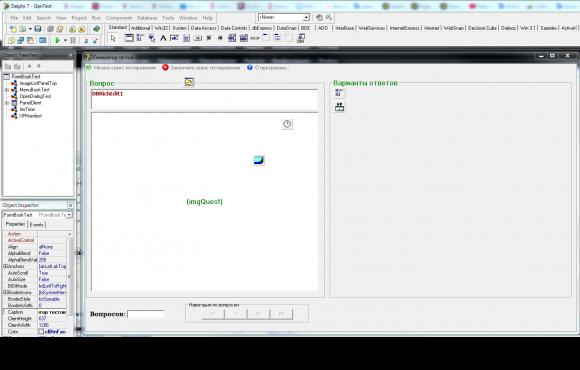The width and height of the screenshot is (580, 370).
Task: Click the help icon for the about-program item
Action: [x=250, y=67]
